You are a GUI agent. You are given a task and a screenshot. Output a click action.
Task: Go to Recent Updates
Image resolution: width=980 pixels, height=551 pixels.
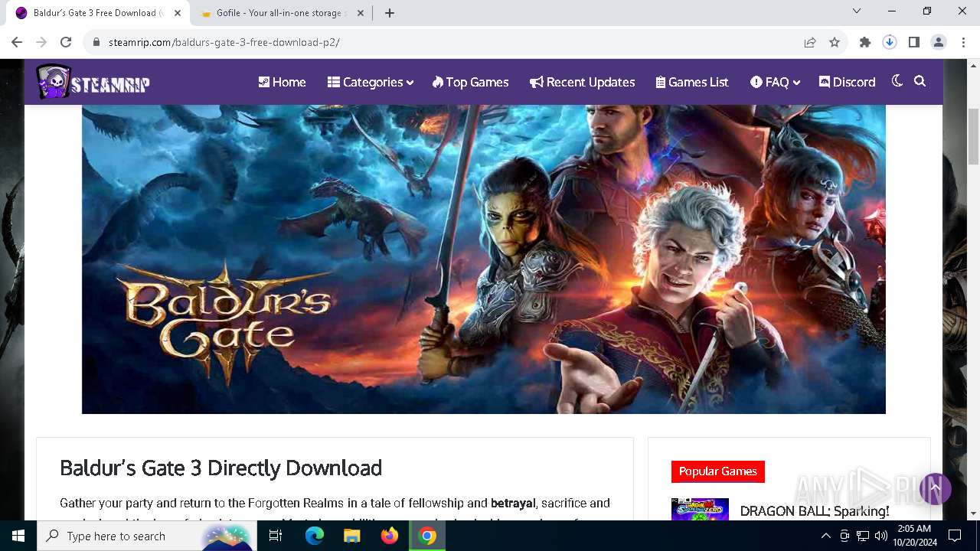[582, 82]
